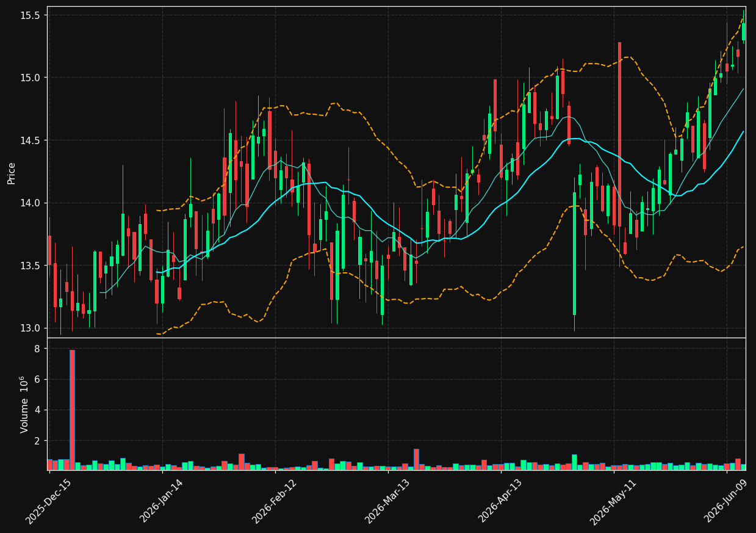Select the last green candlestick near 15.4
Screen dimensions: 756x533
743,32
